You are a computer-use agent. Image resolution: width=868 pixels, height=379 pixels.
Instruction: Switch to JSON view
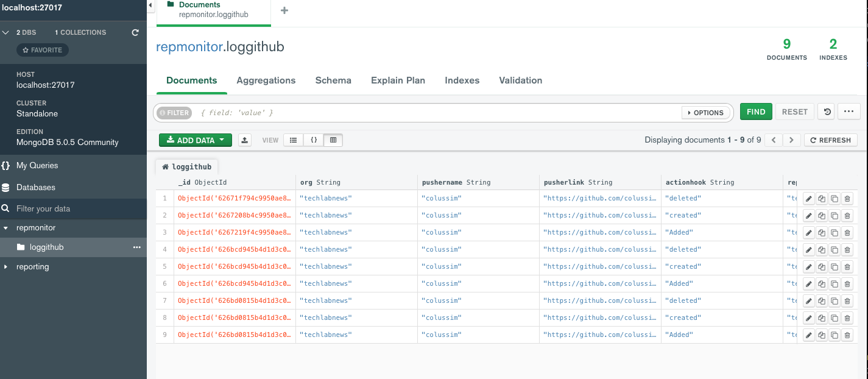[314, 140]
